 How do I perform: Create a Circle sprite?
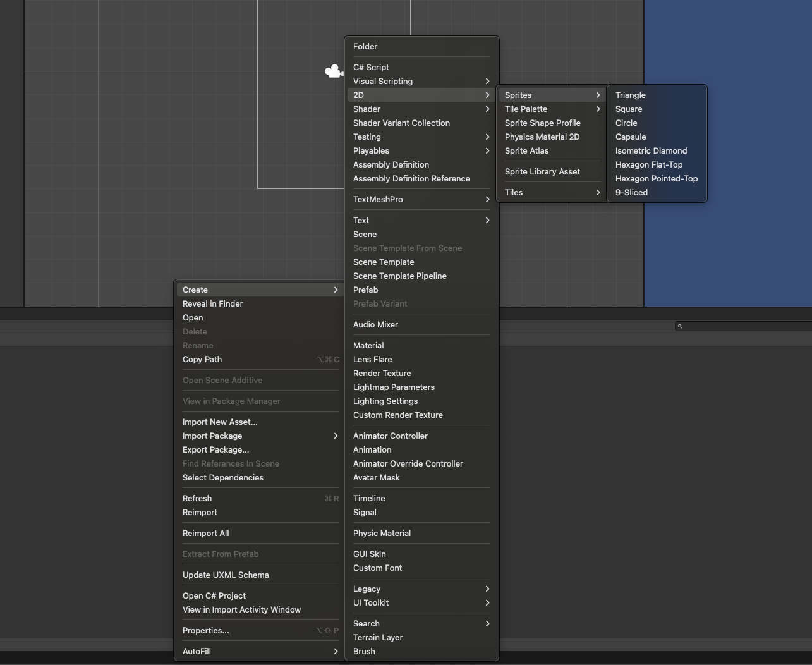657,123
